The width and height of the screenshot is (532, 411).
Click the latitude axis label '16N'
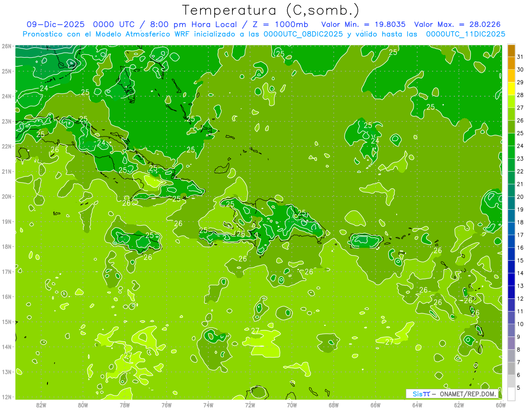(x=7, y=297)
